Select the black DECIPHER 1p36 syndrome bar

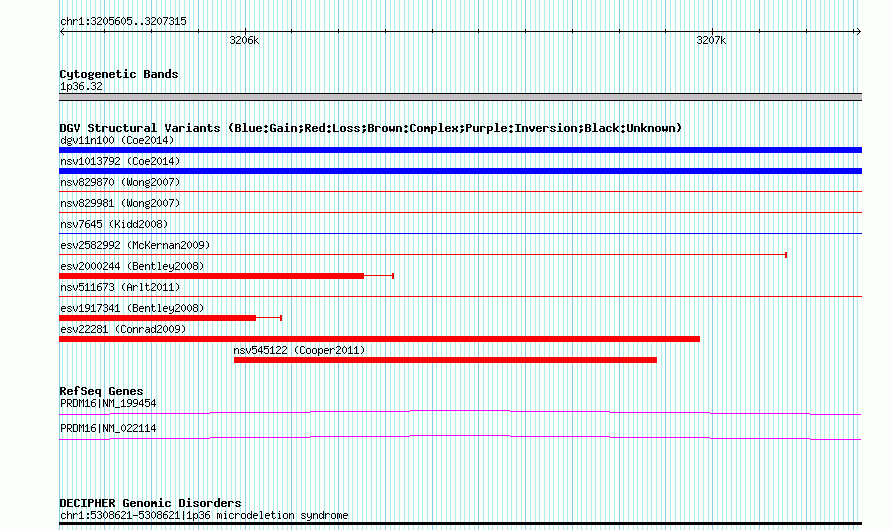pos(460,524)
